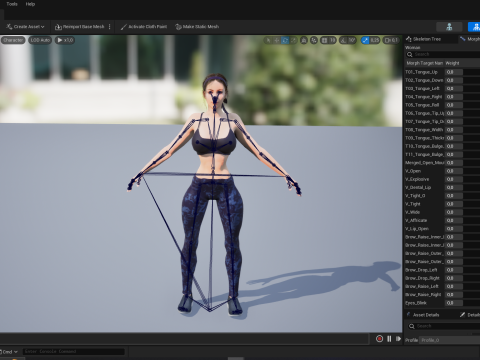Choose the Translate tool icon
Screen dimensions: 480x360
click(x=276, y=40)
